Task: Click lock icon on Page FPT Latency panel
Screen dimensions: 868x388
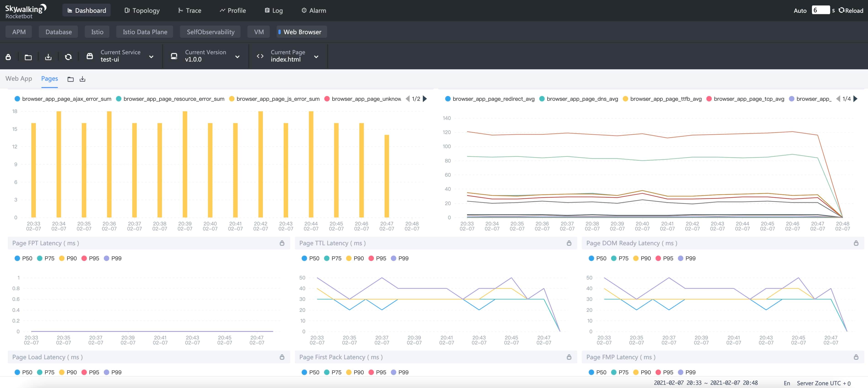Action: pyautogui.click(x=282, y=243)
